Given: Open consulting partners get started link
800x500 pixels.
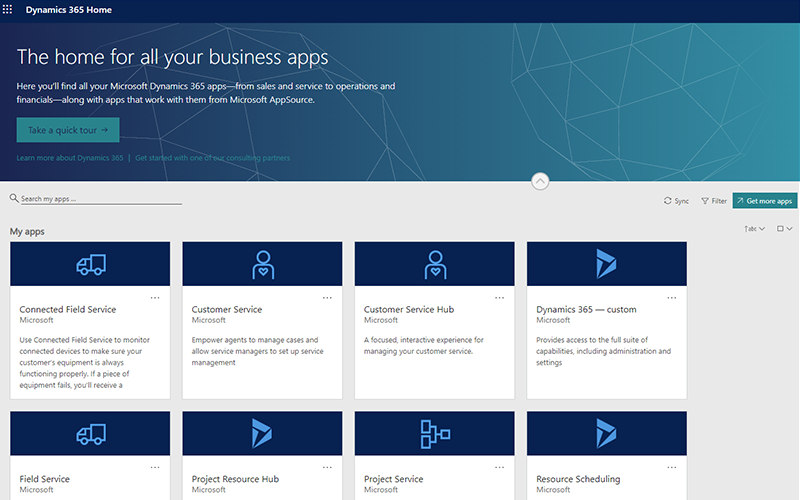Looking at the screenshot, I should point(212,158).
